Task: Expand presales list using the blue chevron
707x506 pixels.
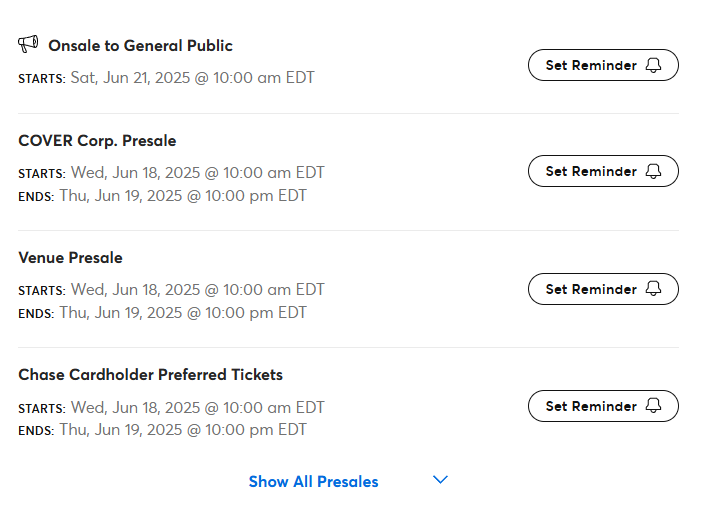Action: (x=441, y=479)
